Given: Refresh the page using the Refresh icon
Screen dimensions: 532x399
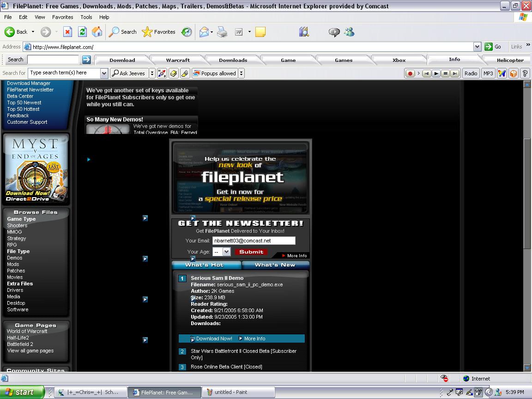Looking at the screenshot, I should [83, 32].
